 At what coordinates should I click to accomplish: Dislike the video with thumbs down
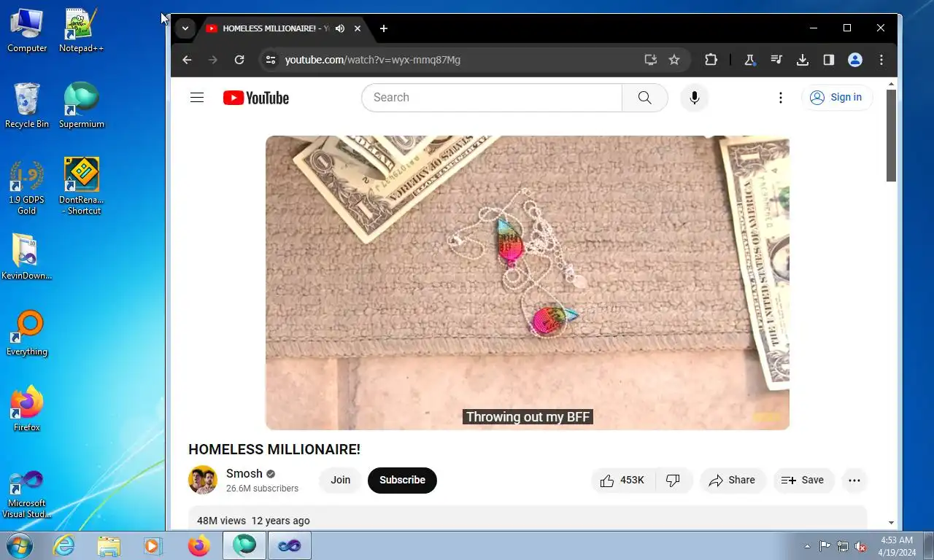coord(674,481)
